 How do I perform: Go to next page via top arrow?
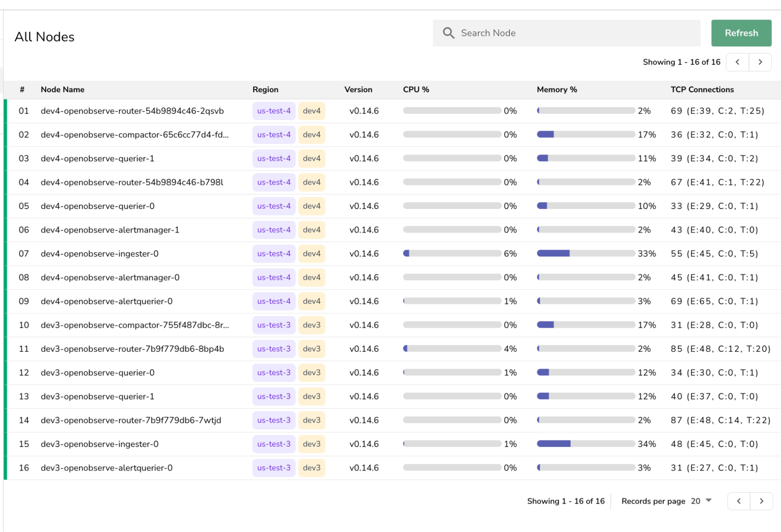[x=760, y=62]
